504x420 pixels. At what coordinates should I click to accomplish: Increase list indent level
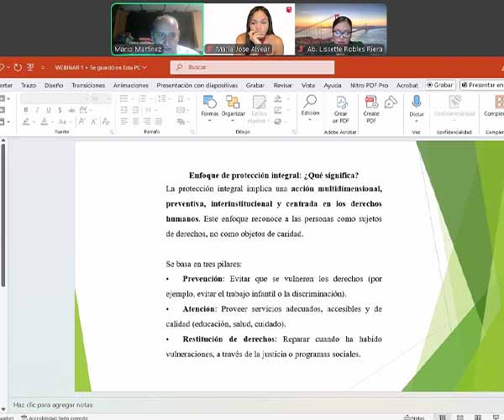[x=135, y=110]
